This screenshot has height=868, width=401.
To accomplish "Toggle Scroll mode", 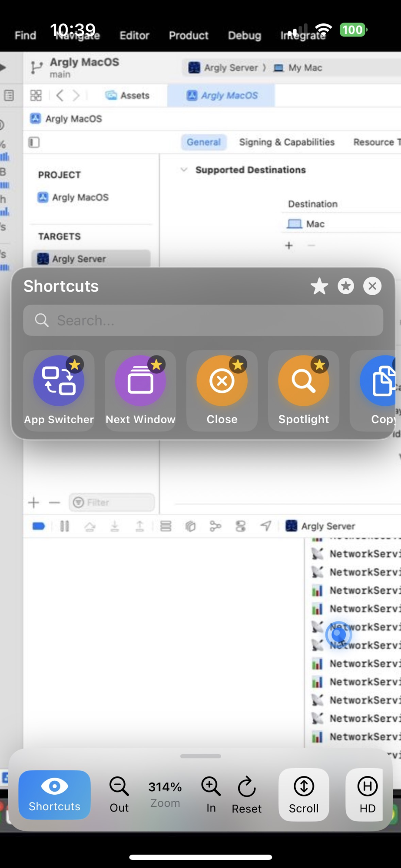I will (304, 795).
